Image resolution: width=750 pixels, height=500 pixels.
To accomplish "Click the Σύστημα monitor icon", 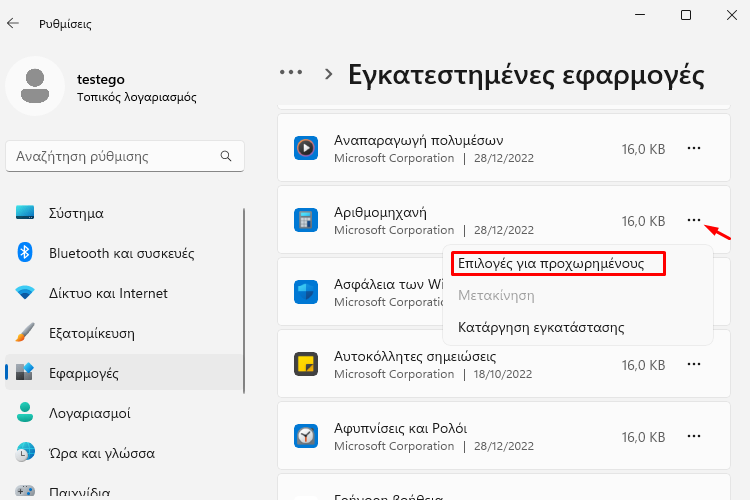I will point(25,212).
